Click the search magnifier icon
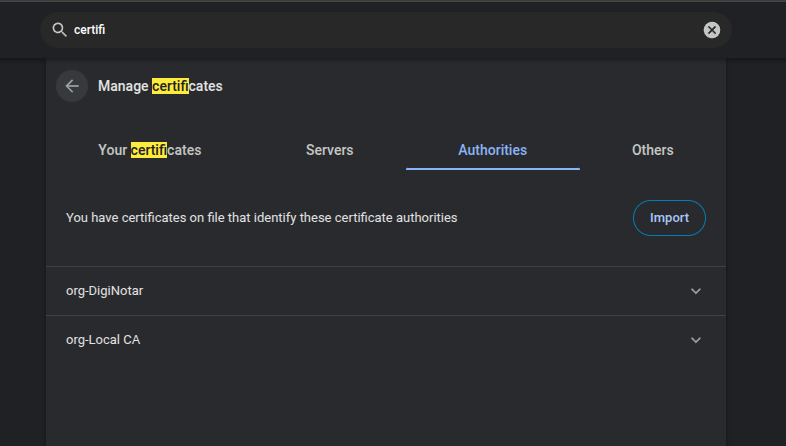This screenshot has width=786, height=446. click(x=59, y=30)
